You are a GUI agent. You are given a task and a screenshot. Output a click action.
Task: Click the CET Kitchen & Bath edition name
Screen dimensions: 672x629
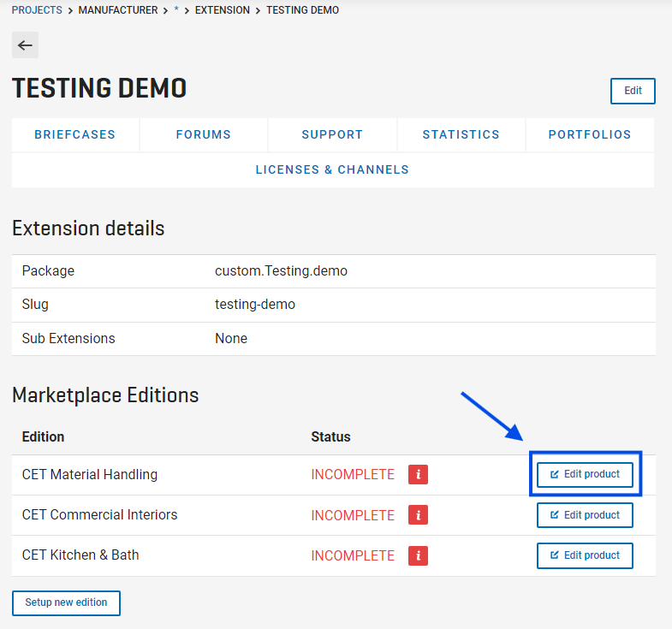(80, 555)
